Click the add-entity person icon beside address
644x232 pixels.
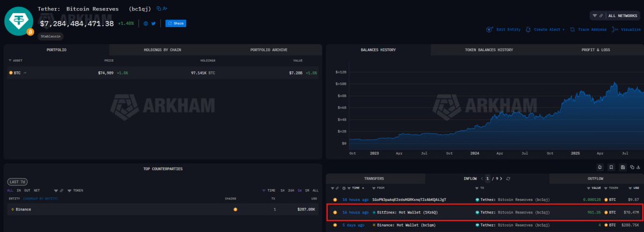165,9
